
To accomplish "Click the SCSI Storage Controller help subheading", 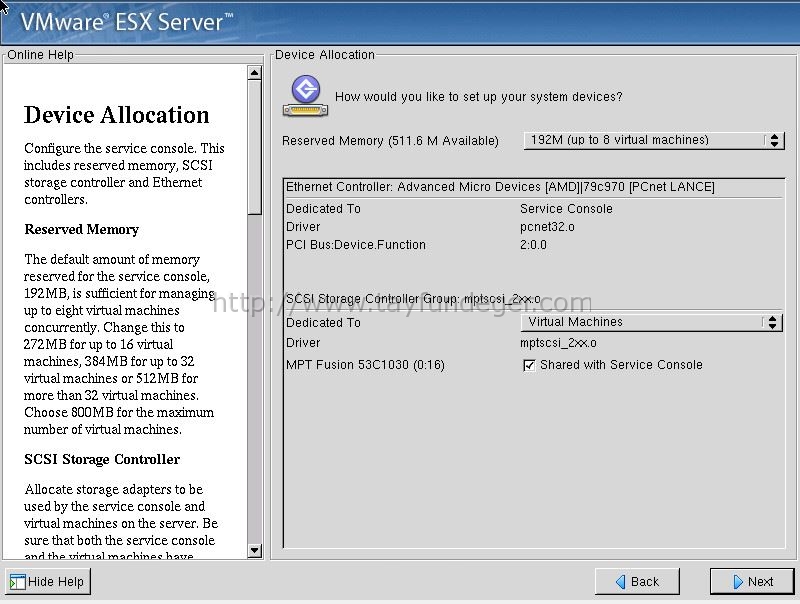I will coord(102,460).
